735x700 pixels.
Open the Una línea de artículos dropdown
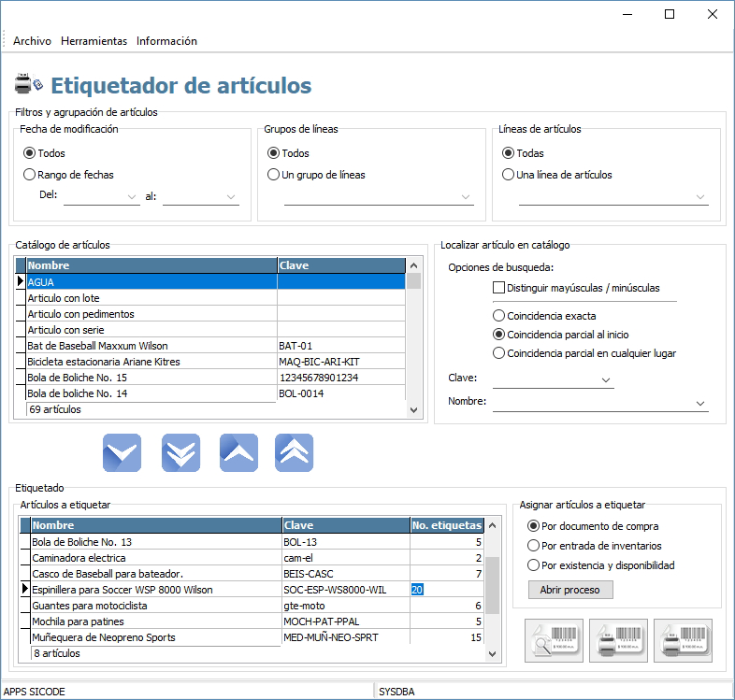point(699,197)
